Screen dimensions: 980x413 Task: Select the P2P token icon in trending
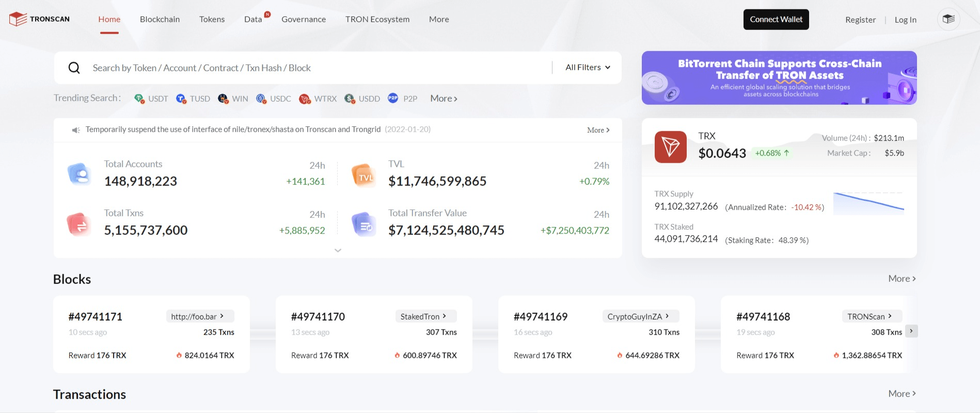coord(393,98)
